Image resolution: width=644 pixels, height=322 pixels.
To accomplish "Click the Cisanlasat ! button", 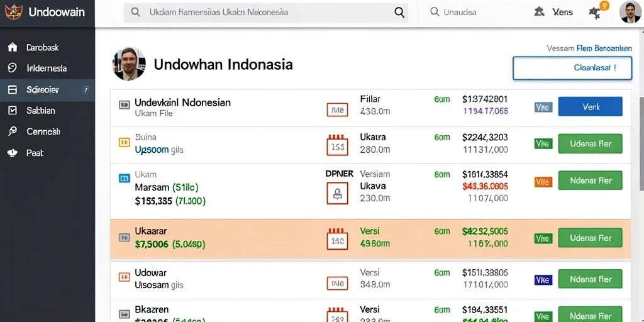I will tap(572, 68).
